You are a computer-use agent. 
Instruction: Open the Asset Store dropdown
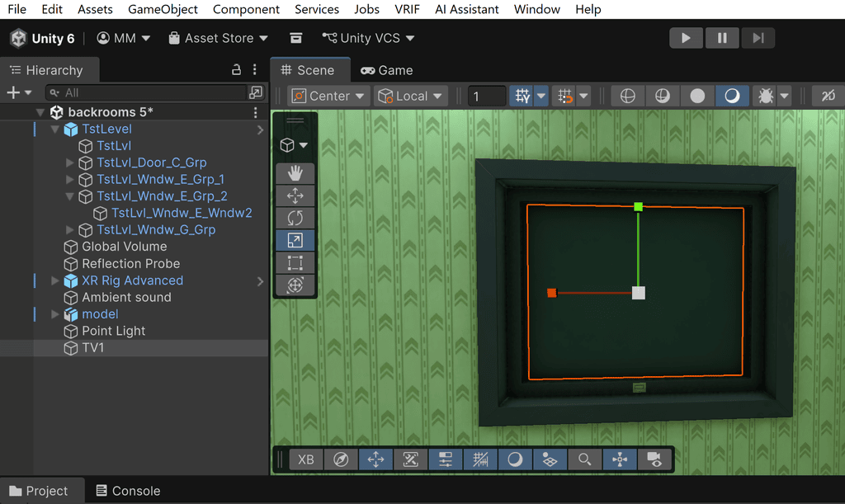click(218, 38)
